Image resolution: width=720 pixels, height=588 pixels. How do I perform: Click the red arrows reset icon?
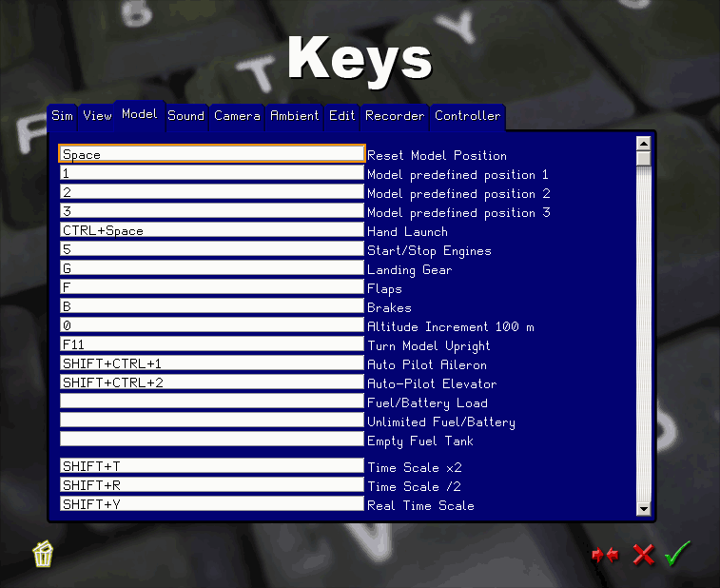click(605, 555)
